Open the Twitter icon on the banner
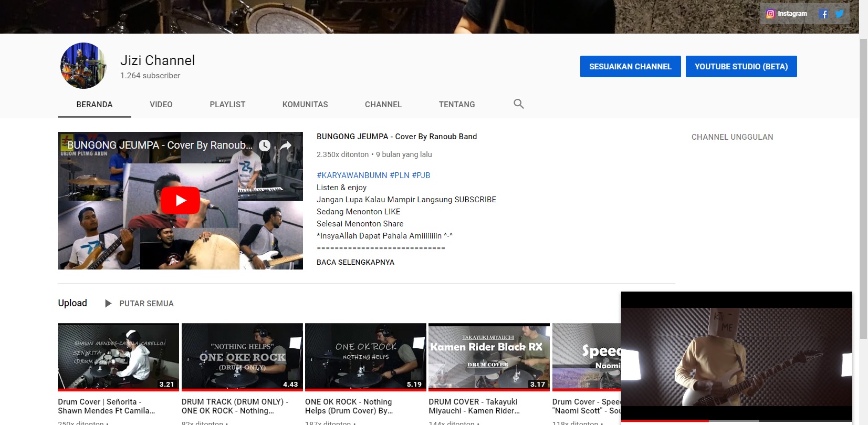 pos(840,14)
